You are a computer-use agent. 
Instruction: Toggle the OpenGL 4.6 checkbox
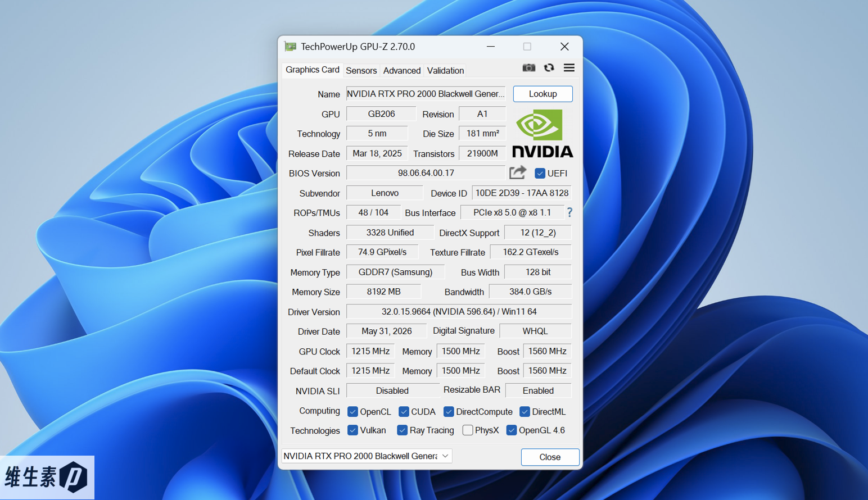click(x=511, y=430)
